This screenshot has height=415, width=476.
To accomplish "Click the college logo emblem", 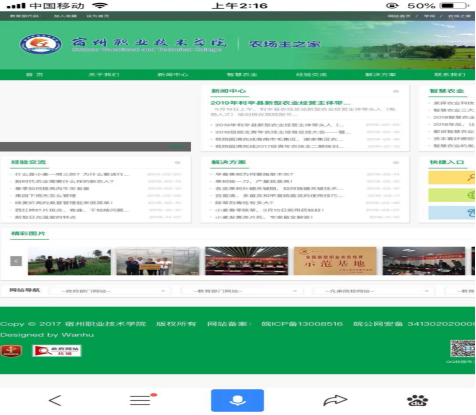I will [x=41, y=44].
